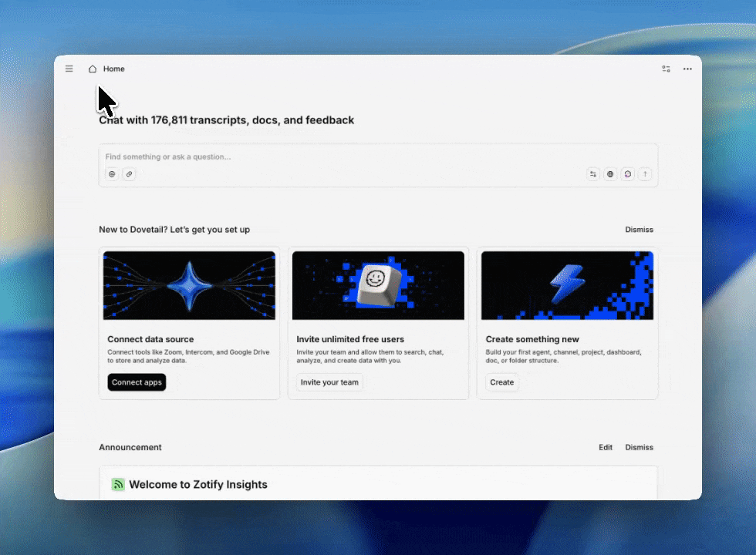The height and width of the screenshot is (555, 756).
Task: Open chat filter sliders icon
Action: pyautogui.click(x=593, y=174)
